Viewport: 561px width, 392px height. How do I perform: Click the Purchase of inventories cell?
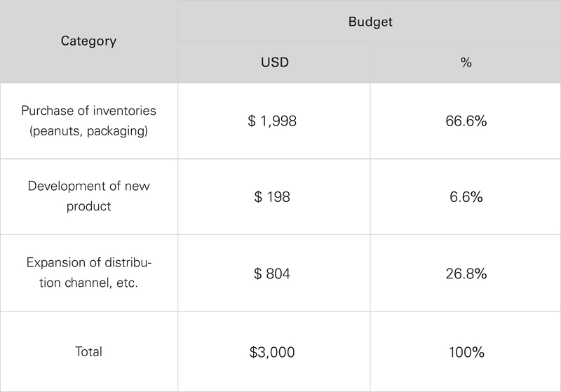click(x=88, y=121)
